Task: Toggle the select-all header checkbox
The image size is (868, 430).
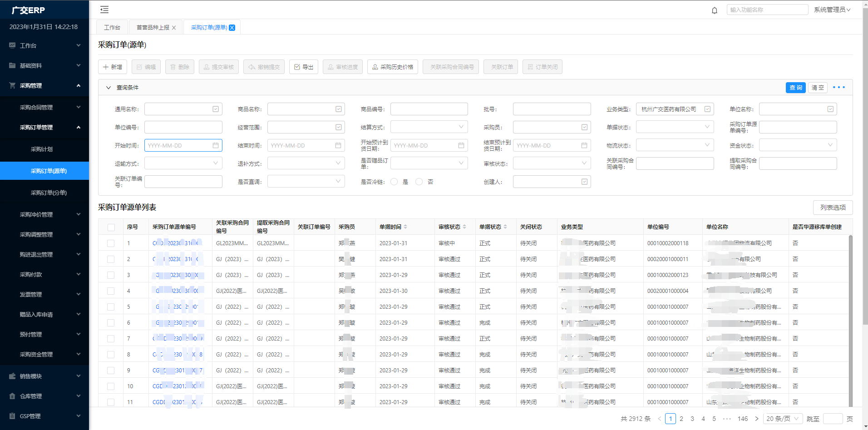Action: click(x=111, y=227)
